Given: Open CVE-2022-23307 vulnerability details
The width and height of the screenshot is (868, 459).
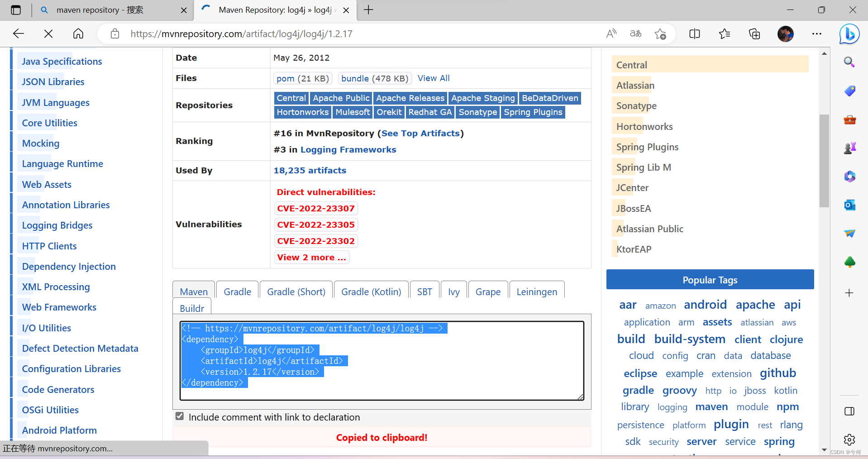Looking at the screenshot, I should pyautogui.click(x=315, y=208).
